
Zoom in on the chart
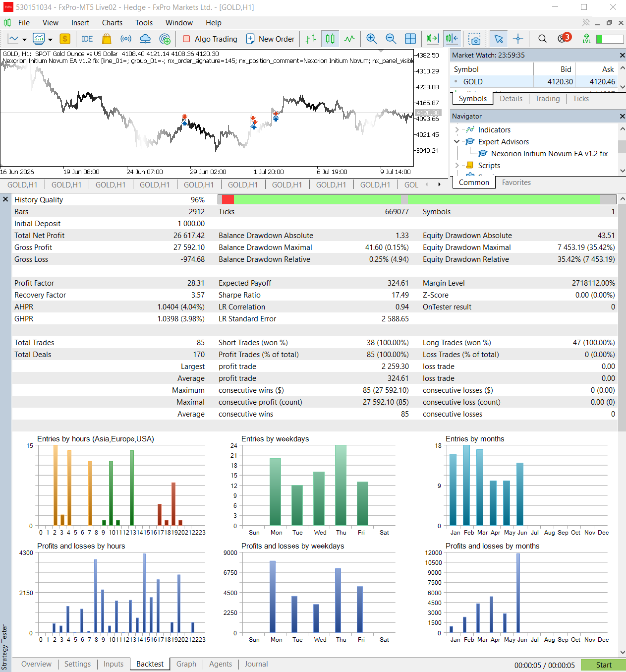click(x=372, y=39)
